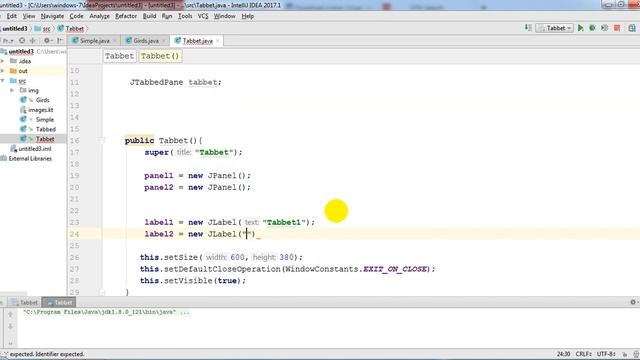
Task: Expand the out folder
Action: point(3,71)
